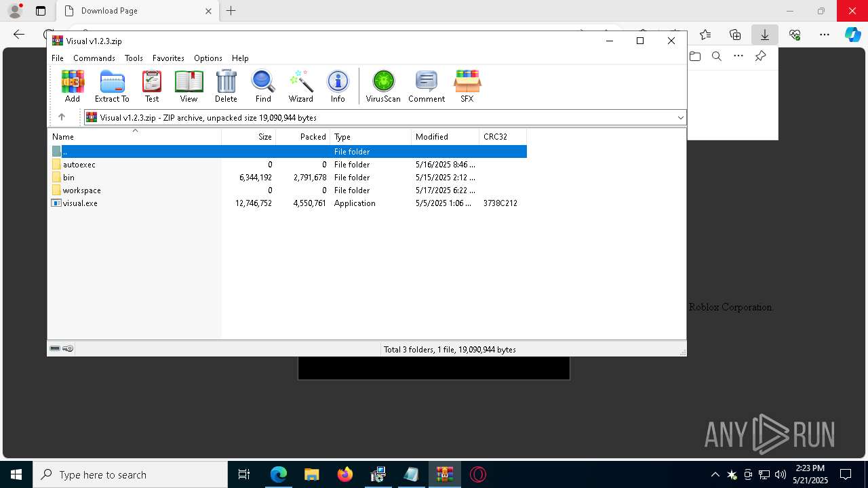Click the packed size 4,550,761

pyautogui.click(x=310, y=203)
